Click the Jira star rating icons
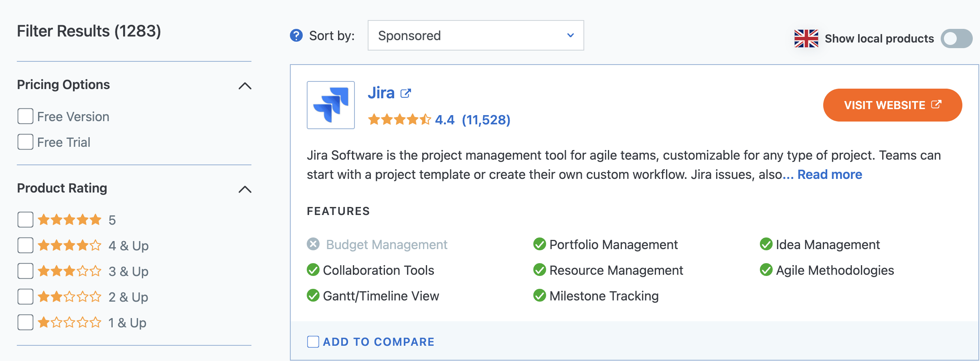Screen dimensions: 980x361 pyautogui.click(x=400, y=120)
